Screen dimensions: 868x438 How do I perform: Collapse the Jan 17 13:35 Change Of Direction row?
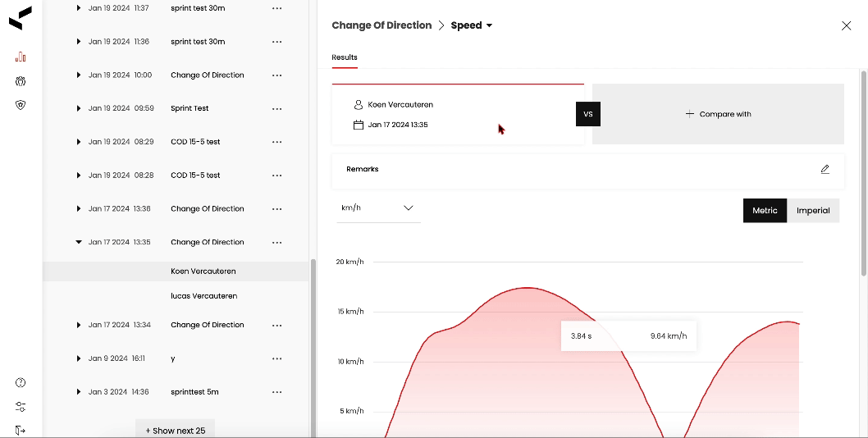(x=78, y=242)
